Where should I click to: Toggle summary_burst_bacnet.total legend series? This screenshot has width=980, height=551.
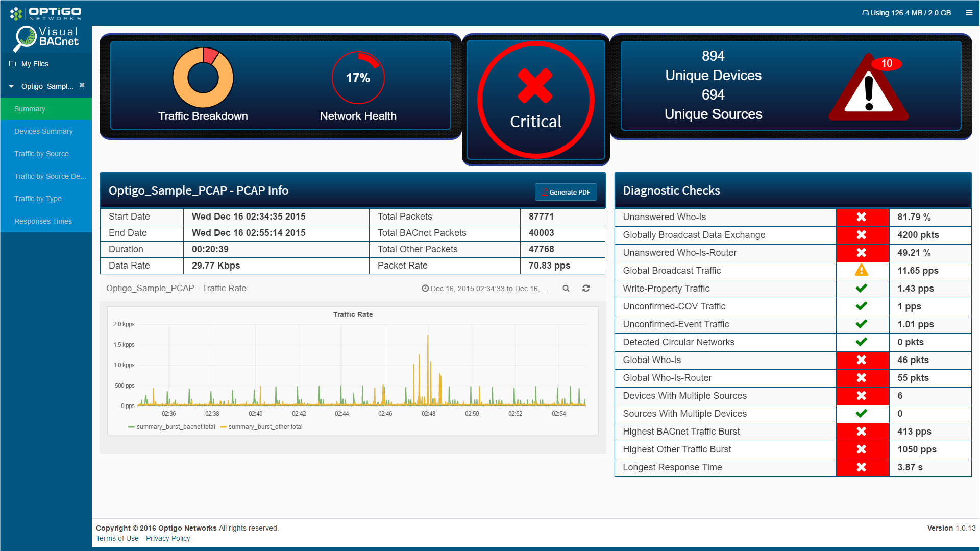point(172,427)
